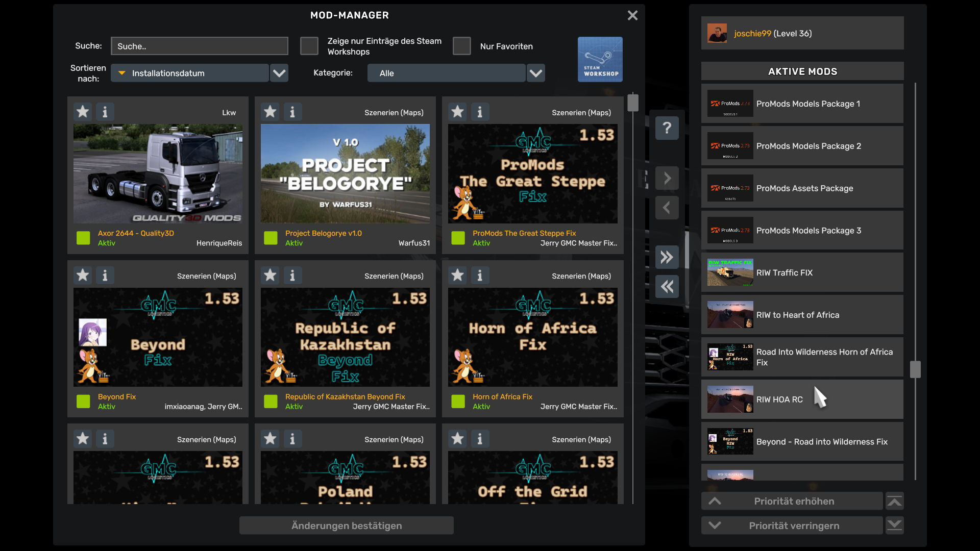Select Road Into Wilderness Horn of Africa Fix
This screenshot has height=551, width=980.
pos(802,357)
